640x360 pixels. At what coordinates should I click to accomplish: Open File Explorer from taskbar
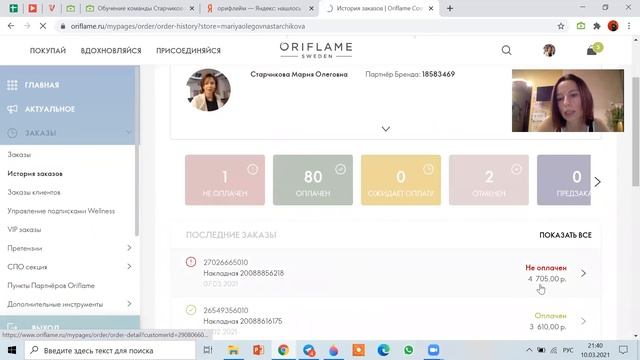pyautogui.click(x=233, y=350)
